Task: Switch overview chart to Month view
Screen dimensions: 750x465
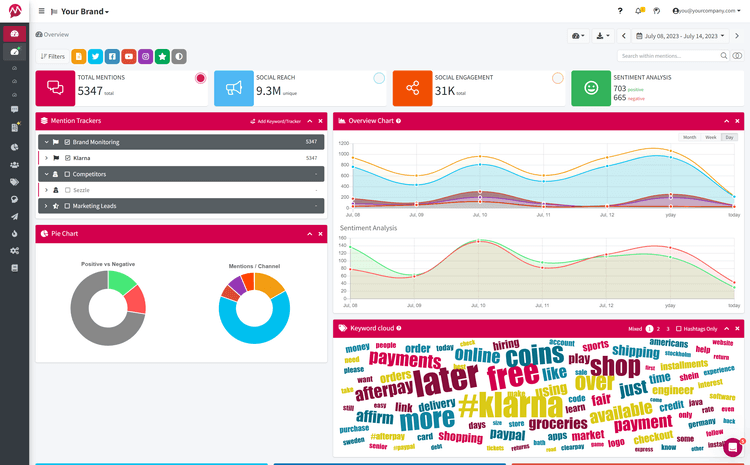Action: click(x=689, y=137)
